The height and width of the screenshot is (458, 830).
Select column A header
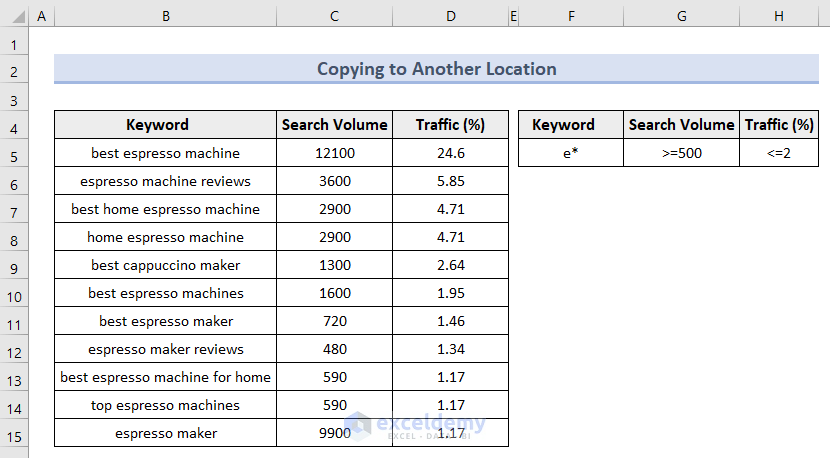coord(41,16)
